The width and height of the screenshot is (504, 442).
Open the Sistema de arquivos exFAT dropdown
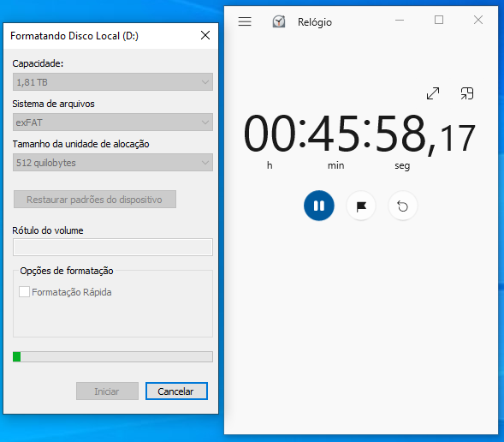coord(113,122)
